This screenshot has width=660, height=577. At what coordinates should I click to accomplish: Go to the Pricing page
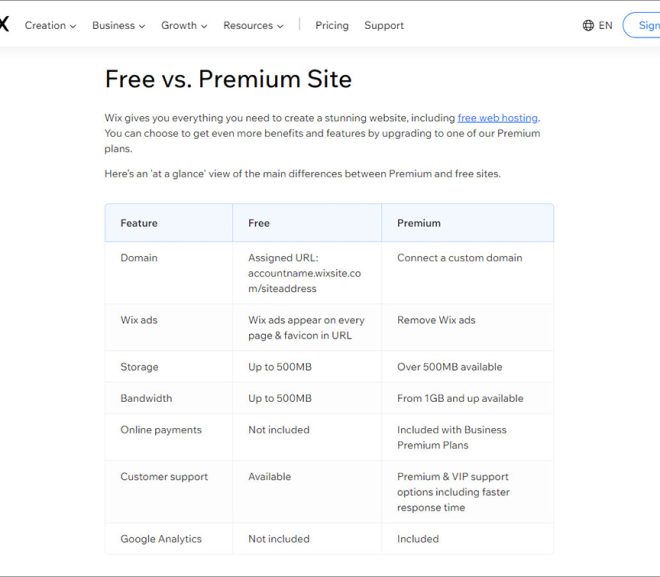332,25
